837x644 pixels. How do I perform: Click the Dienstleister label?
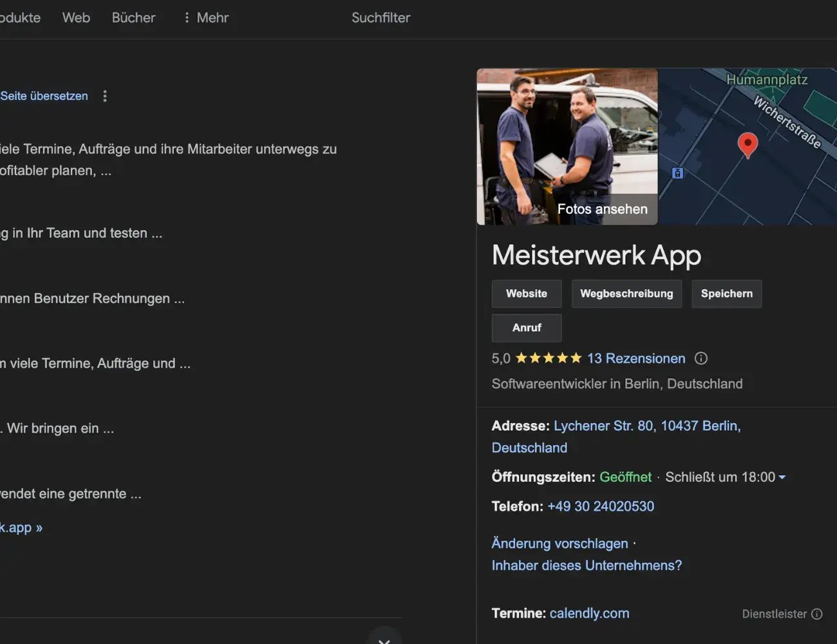[774, 614]
